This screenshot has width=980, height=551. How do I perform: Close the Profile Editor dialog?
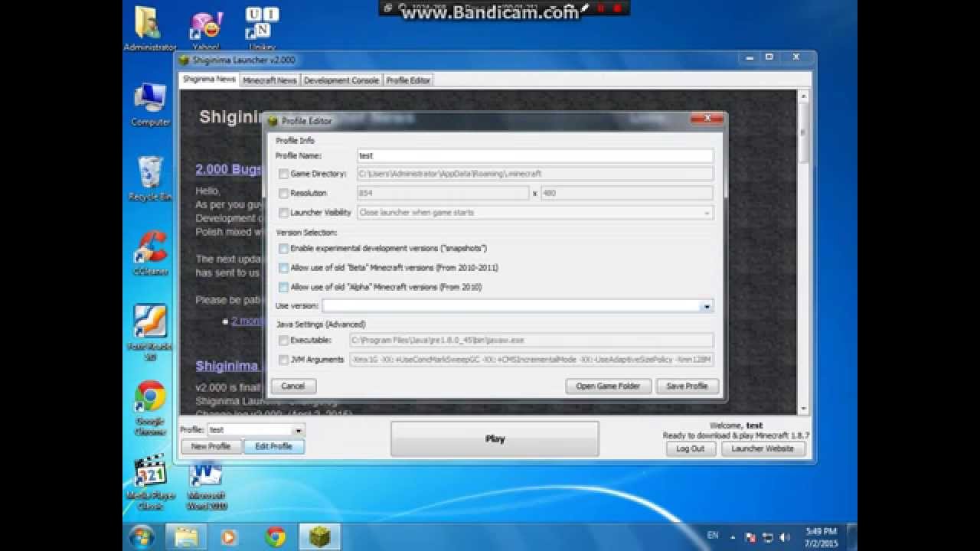tap(707, 119)
